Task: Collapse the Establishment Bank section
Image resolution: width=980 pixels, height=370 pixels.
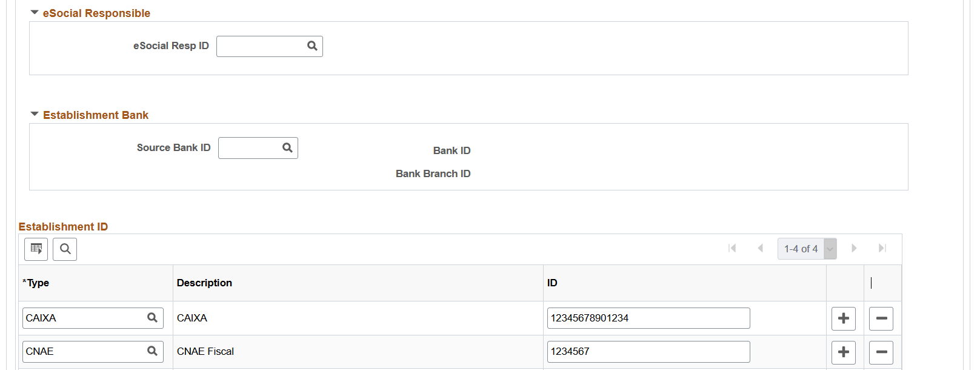Action: click(x=35, y=115)
